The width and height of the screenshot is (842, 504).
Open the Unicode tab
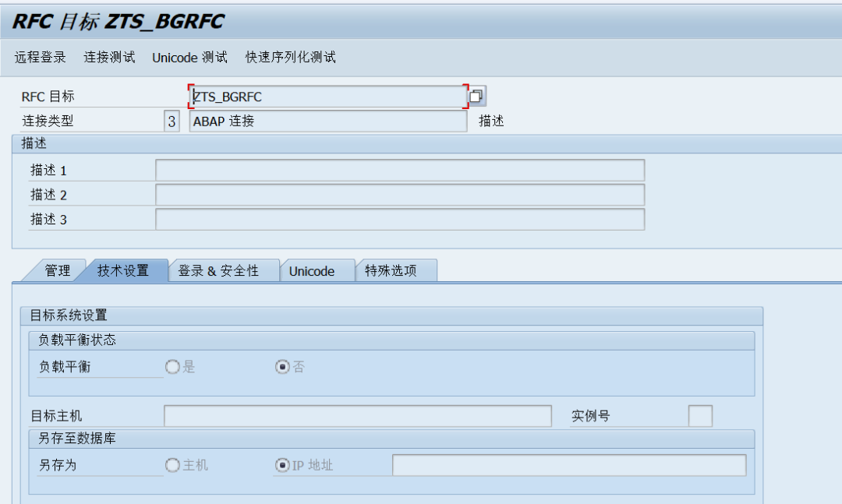(311, 270)
